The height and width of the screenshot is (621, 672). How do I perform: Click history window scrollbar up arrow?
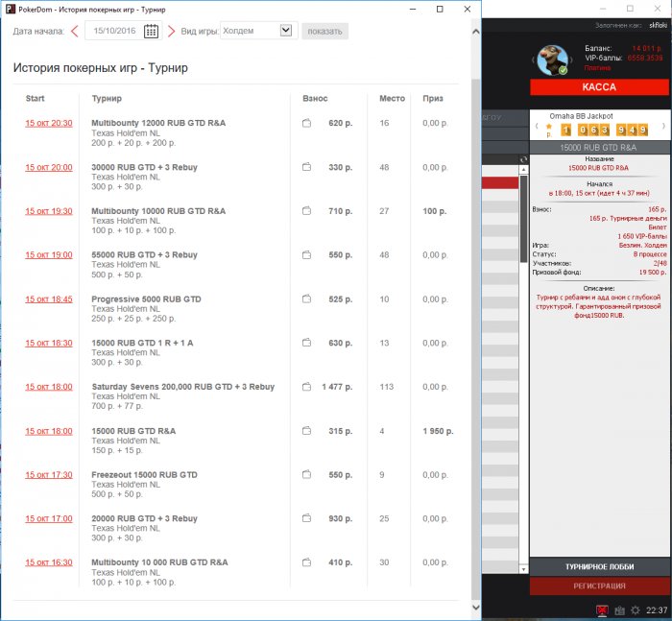pos(476,32)
